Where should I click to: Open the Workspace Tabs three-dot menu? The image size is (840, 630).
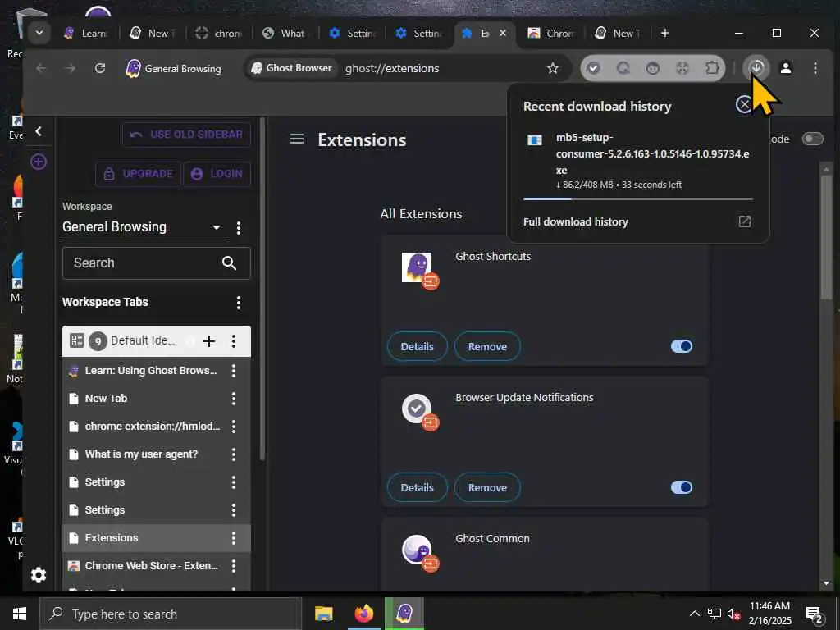(239, 303)
